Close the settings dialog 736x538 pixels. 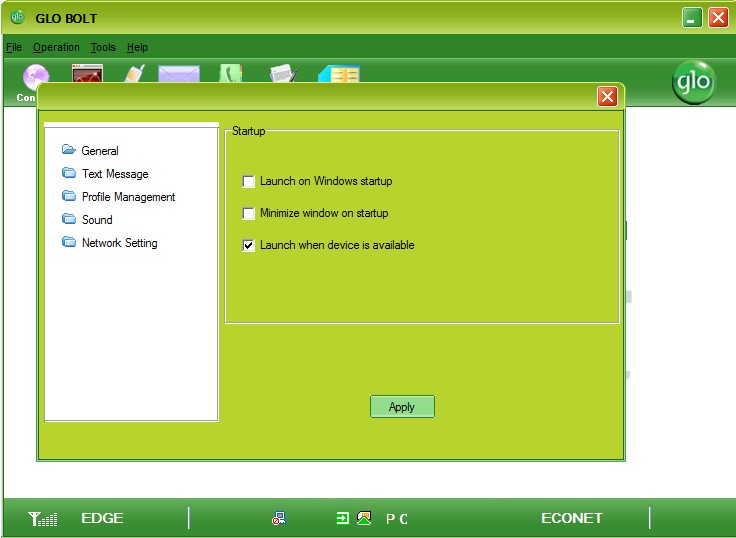(607, 97)
